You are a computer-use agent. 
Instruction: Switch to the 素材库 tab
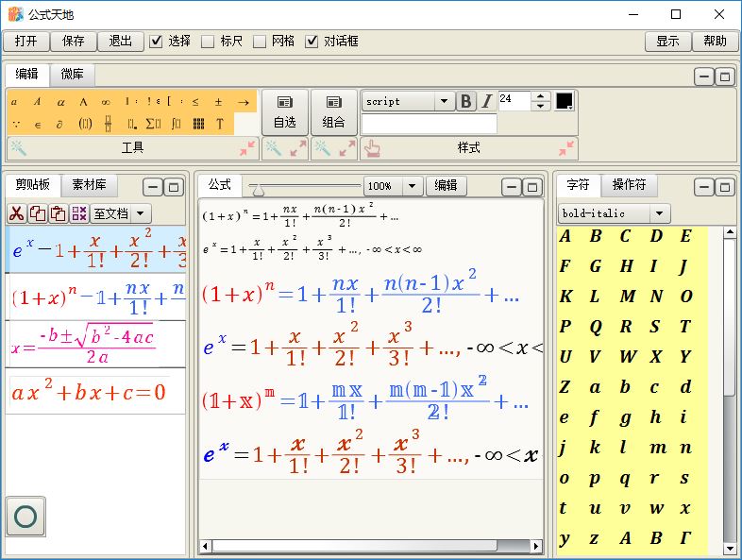click(89, 184)
